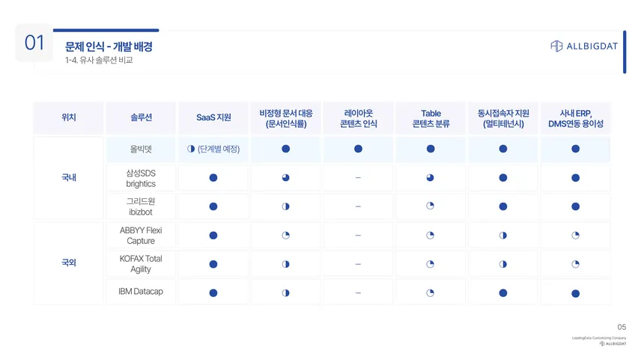Click the 'IBM Datacap' solution cell
Viewport: 644px width, 362px height.
tap(141, 292)
